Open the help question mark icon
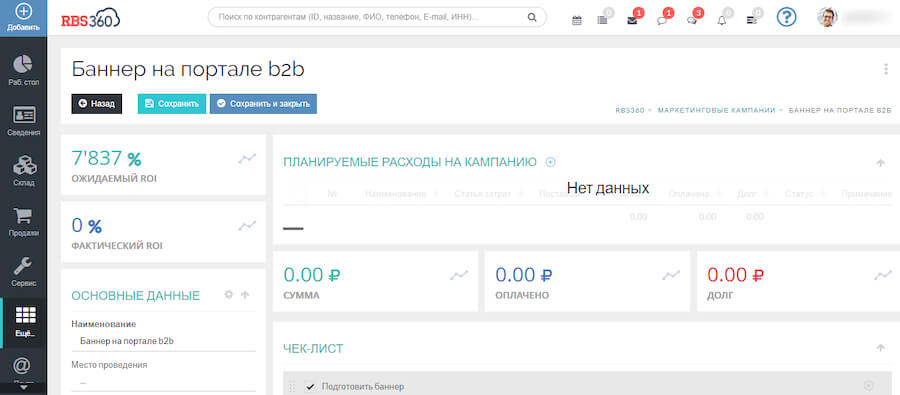This screenshot has width=900, height=395. 786,17
